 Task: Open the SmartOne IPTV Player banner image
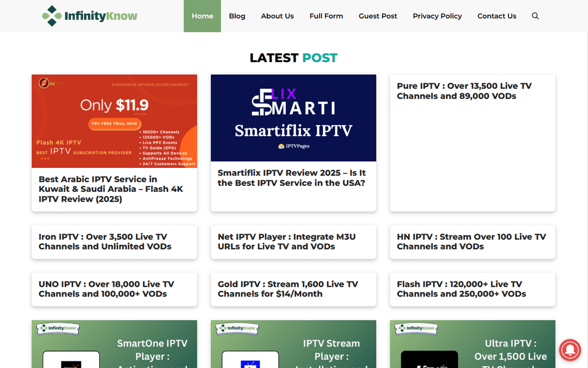click(114, 344)
